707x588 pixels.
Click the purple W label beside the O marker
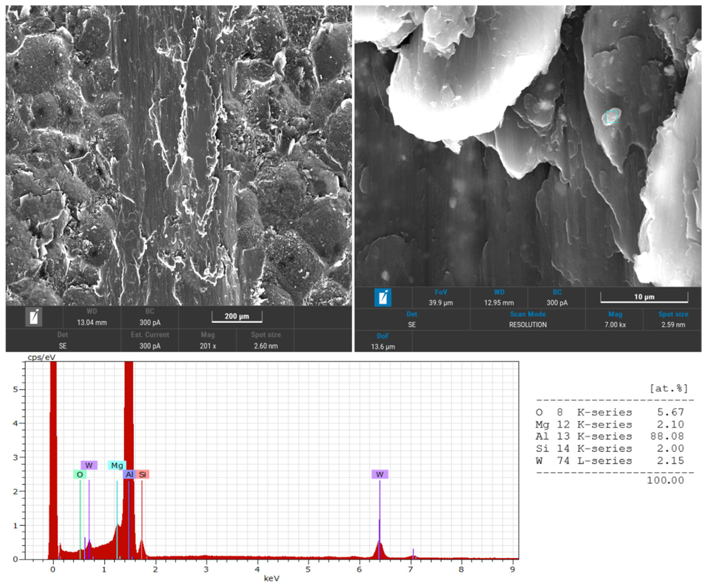pos(89,465)
